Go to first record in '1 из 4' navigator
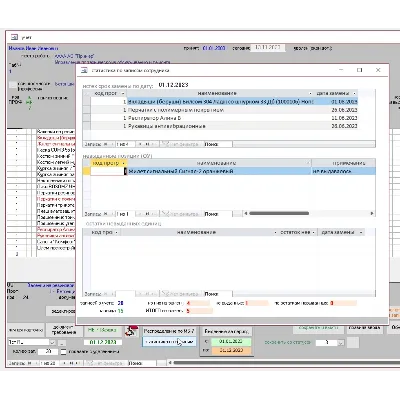This screenshot has width=400, height=400. pos(106,144)
